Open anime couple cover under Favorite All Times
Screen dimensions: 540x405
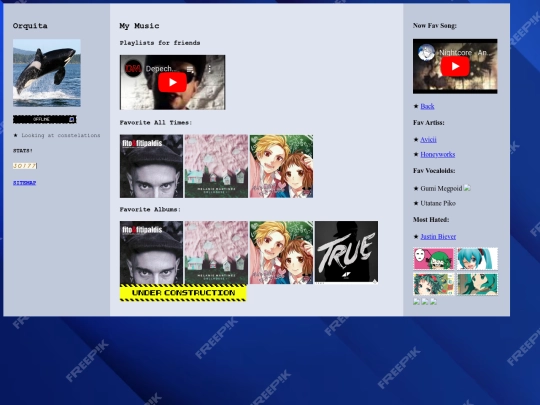pyautogui.click(x=281, y=166)
